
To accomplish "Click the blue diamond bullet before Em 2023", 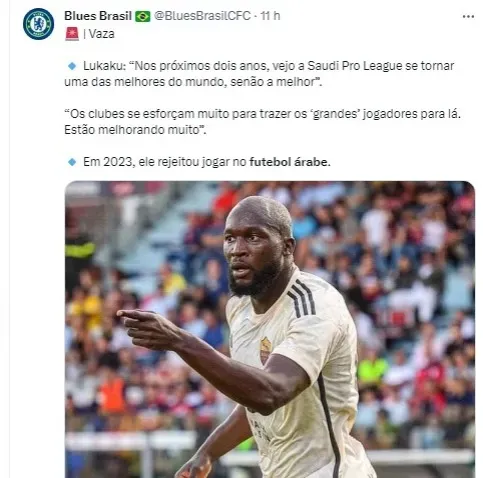I will click(x=72, y=162).
